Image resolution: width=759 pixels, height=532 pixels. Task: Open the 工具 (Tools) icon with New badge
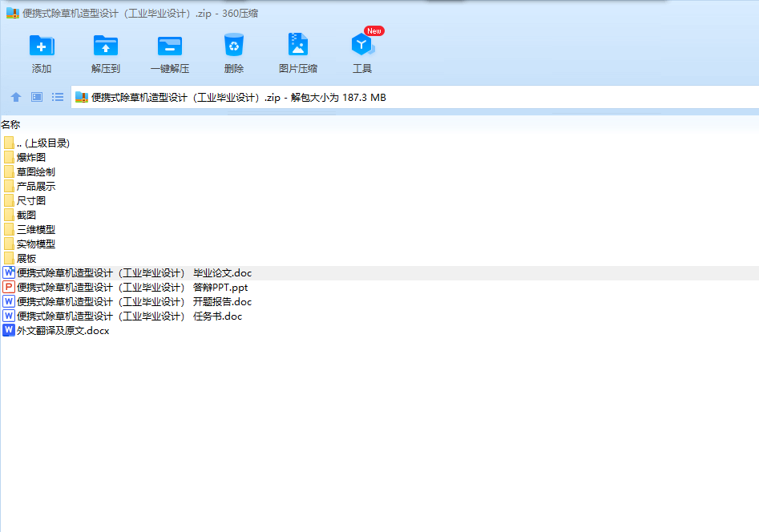point(362,45)
